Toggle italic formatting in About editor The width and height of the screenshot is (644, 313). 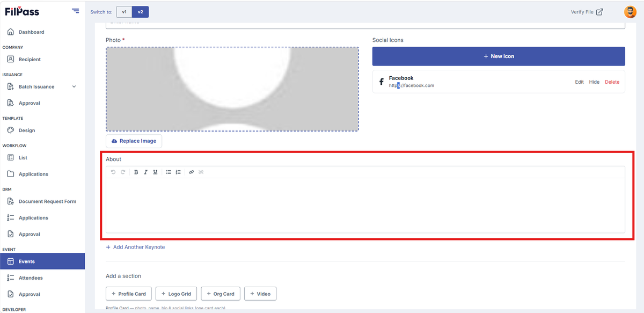pos(145,172)
